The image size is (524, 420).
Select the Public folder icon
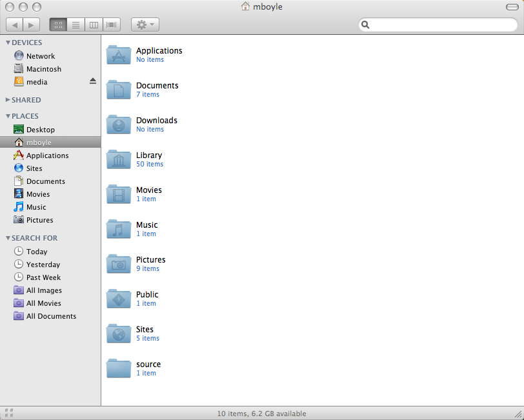coord(119,299)
